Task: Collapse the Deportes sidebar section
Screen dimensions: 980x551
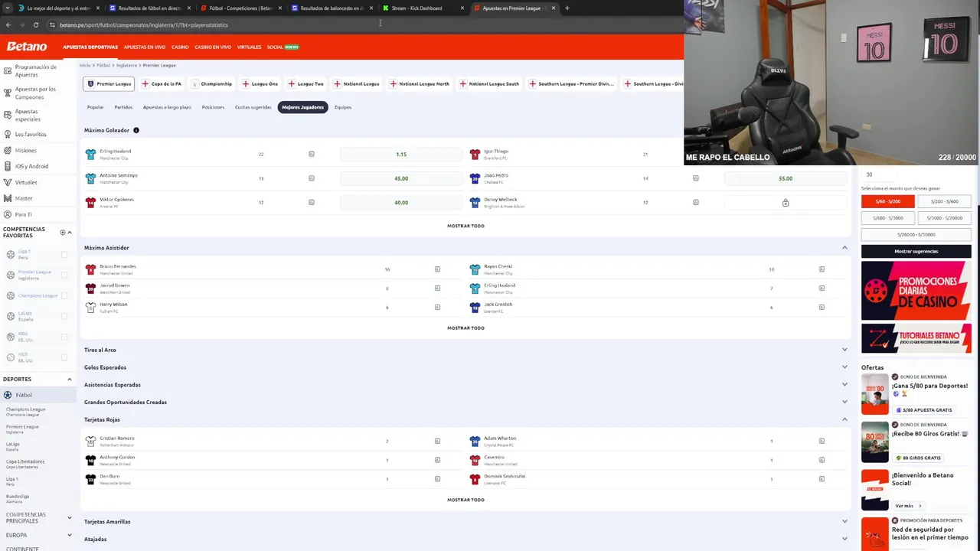Action: pos(69,379)
